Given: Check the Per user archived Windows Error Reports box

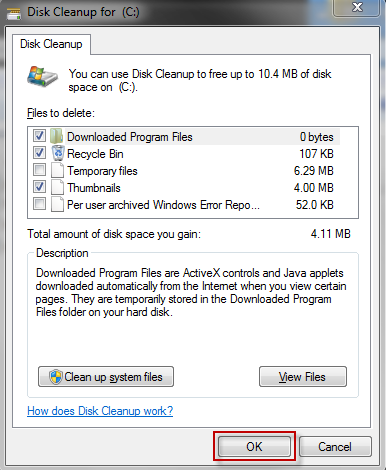Looking at the screenshot, I should (x=39, y=204).
